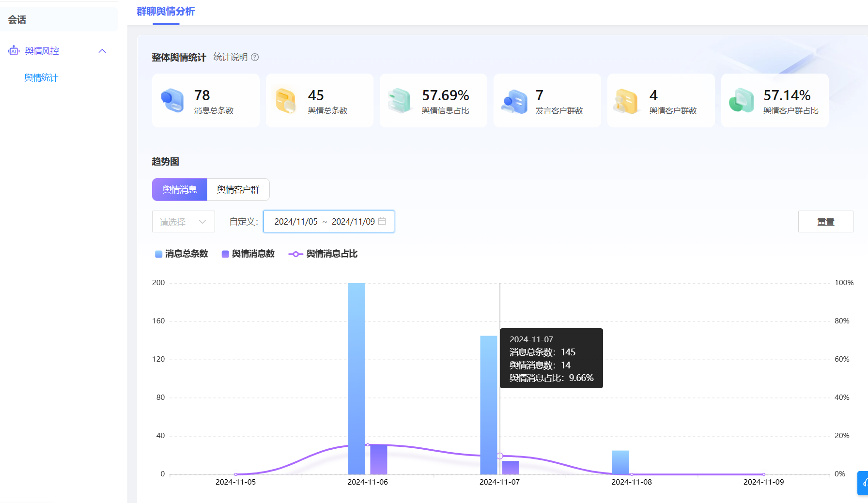Switch to the 舆情客户群 trend tab
868x503 pixels.
[238, 190]
